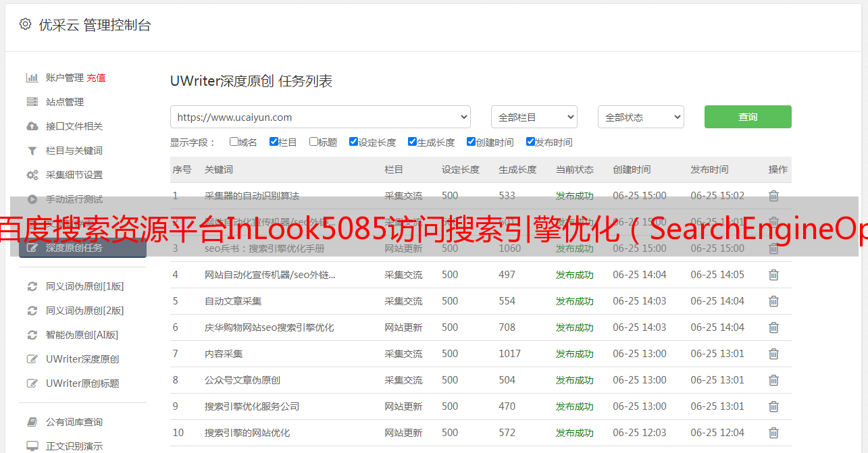The width and height of the screenshot is (868, 453).
Task: Delete 搜索引擎的网站优化 task with trash icon
Action: 773,433
